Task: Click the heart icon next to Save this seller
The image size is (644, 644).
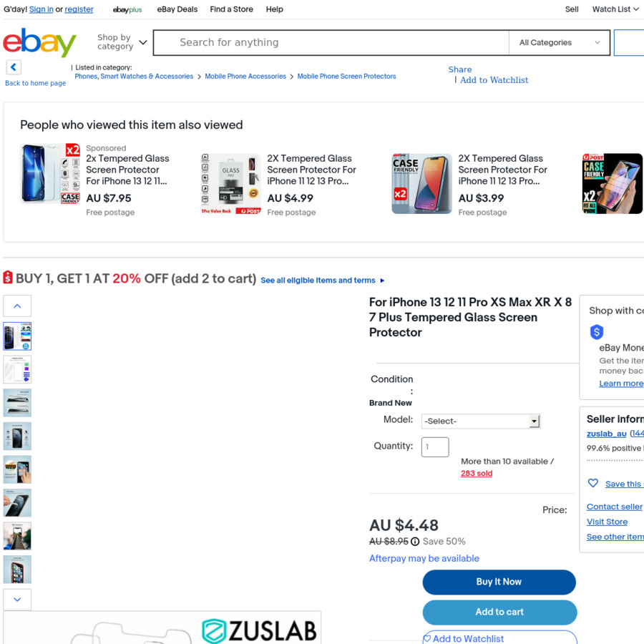Action: (x=592, y=483)
